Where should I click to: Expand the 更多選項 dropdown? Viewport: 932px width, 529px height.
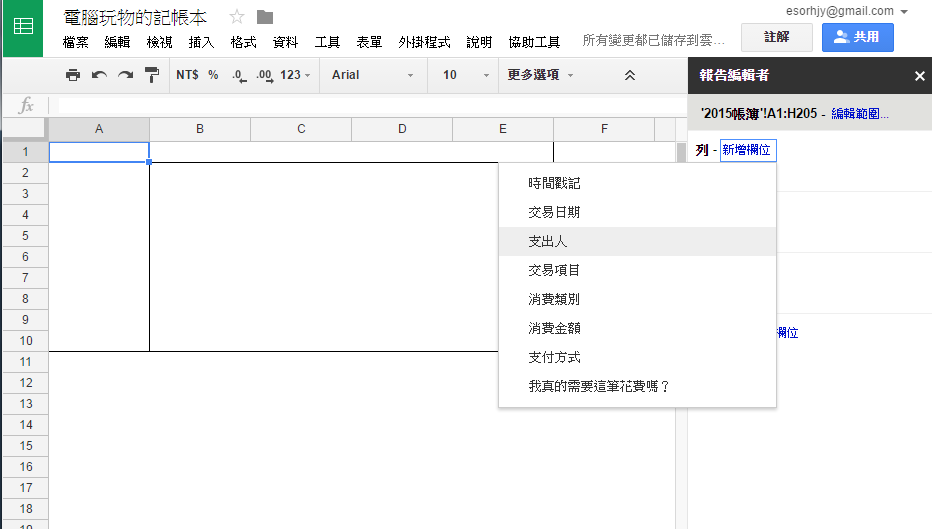[x=540, y=75]
